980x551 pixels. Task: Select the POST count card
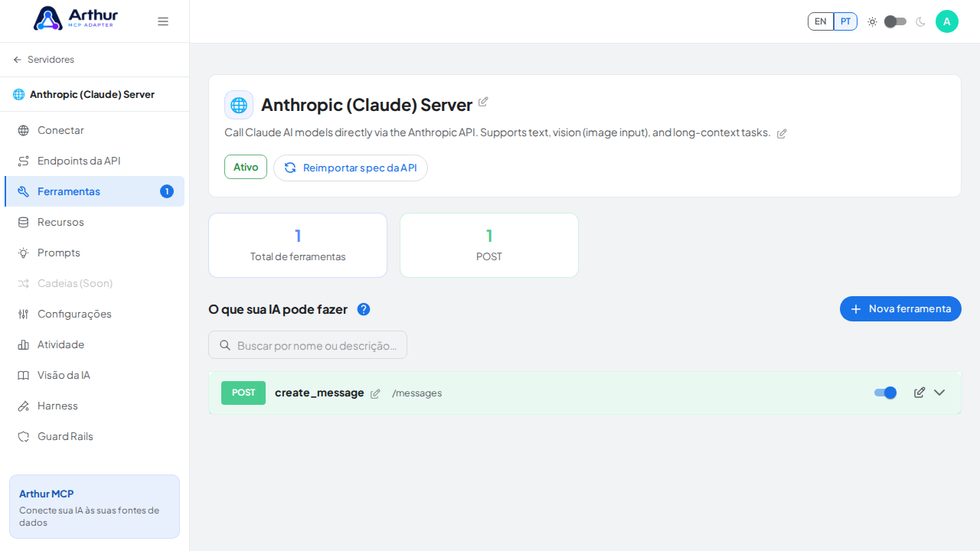[489, 245]
